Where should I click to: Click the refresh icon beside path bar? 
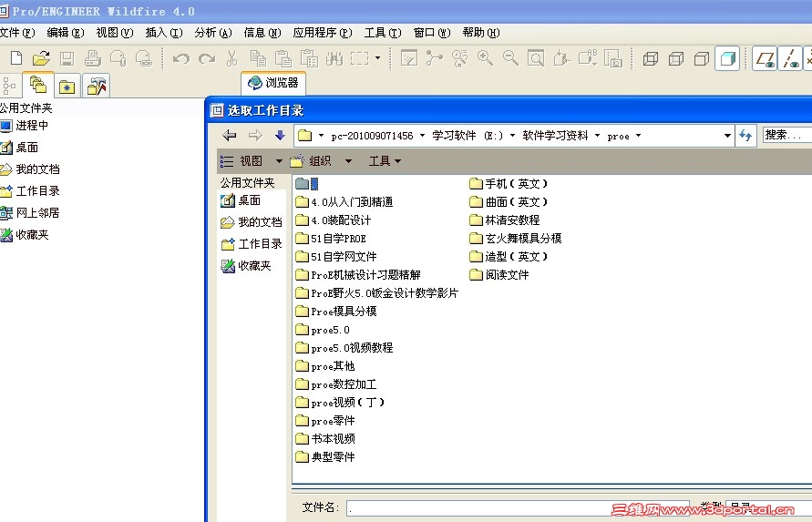(x=745, y=136)
